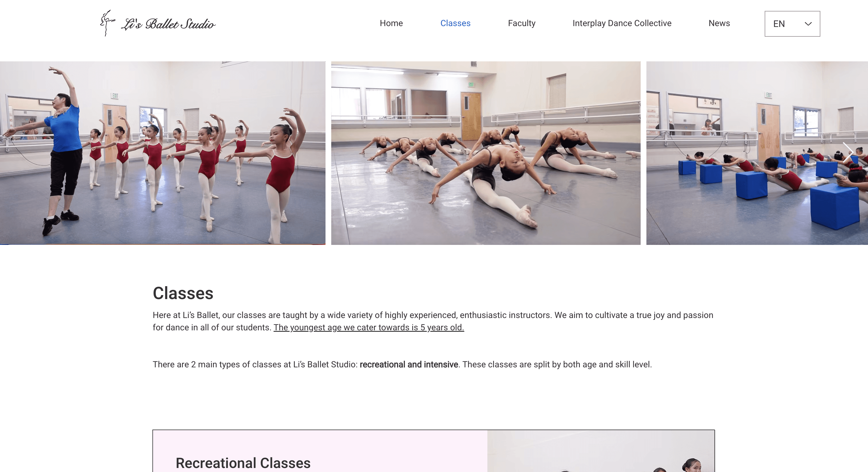Screen dimensions: 868x472
Task: Click the recreational classes card image
Action: pos(601,451)
